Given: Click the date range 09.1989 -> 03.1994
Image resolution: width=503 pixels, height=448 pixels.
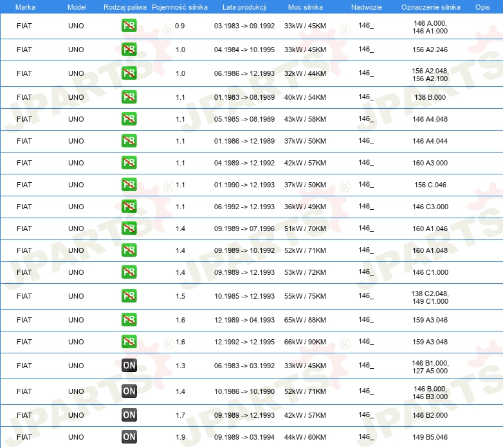Looking at the screenshot, I should [244, 437].
